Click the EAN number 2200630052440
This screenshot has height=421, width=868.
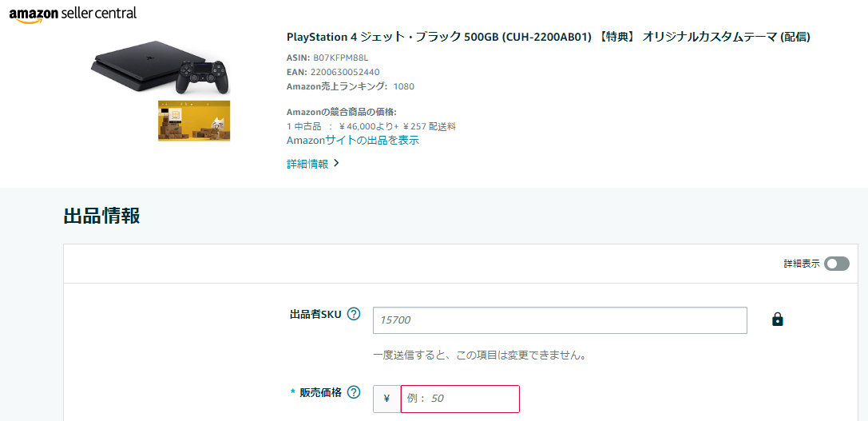(345, 72)
